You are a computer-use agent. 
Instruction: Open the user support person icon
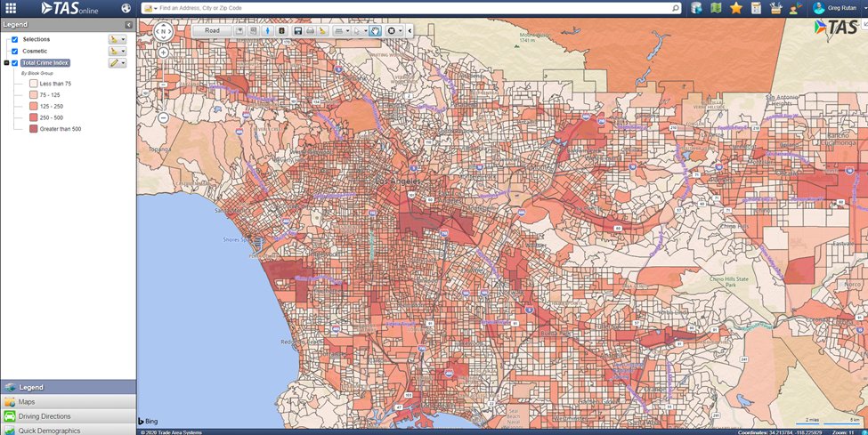click(796, 8)
